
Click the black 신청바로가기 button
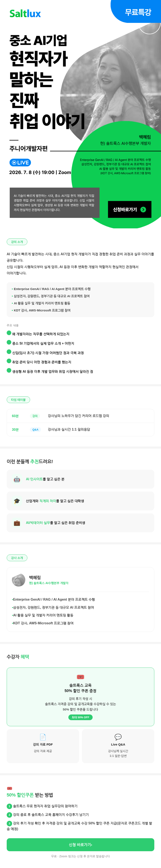[129, 209]
